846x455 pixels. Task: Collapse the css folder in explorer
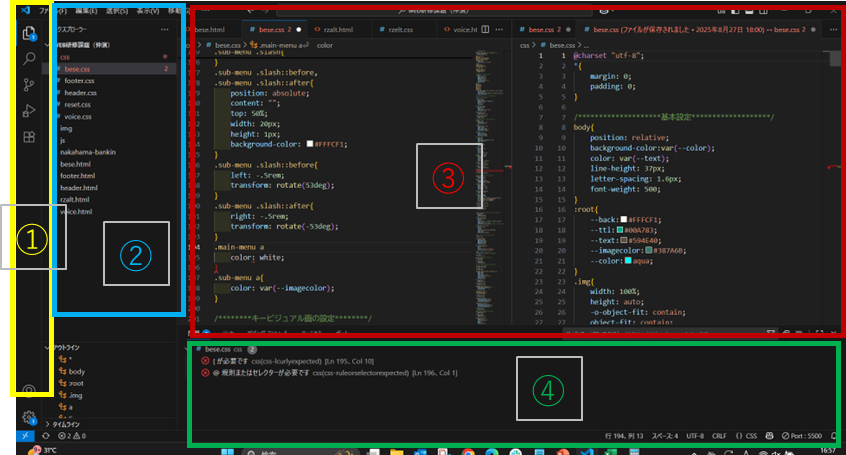click(x=66, y=57)
